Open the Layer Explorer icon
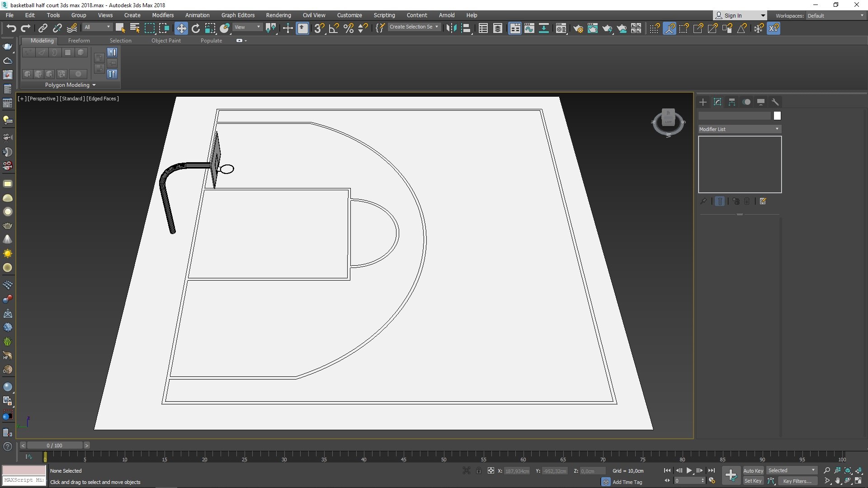The width and height of the screenshot is (868, 488). click(x=498, y=28)
